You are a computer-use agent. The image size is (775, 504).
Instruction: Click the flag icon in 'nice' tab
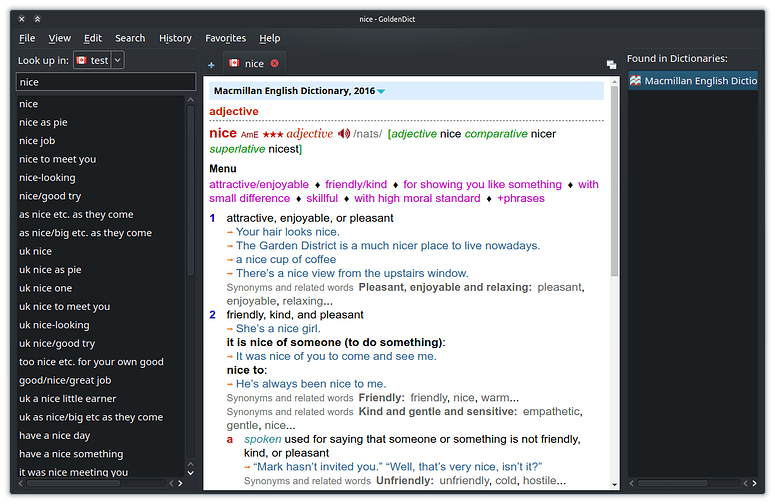235,63
